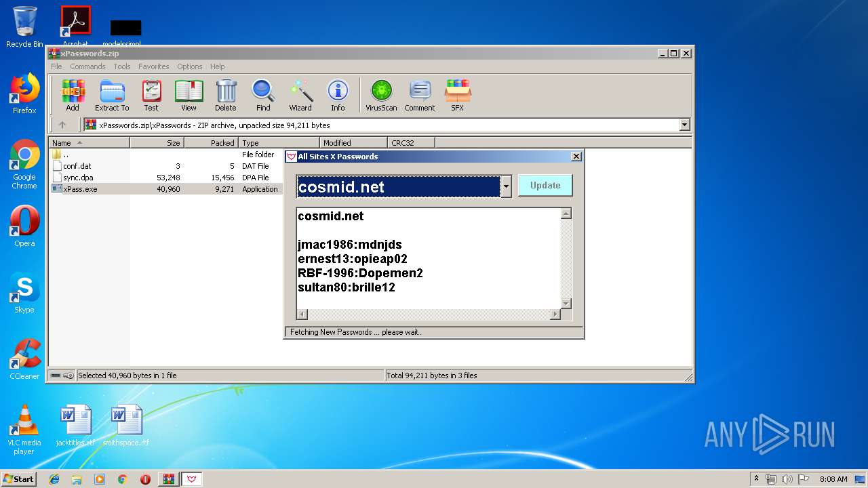Screen dimensions: 868x488
Task: Select the xPass.exe file row
Action: (166, 189)
